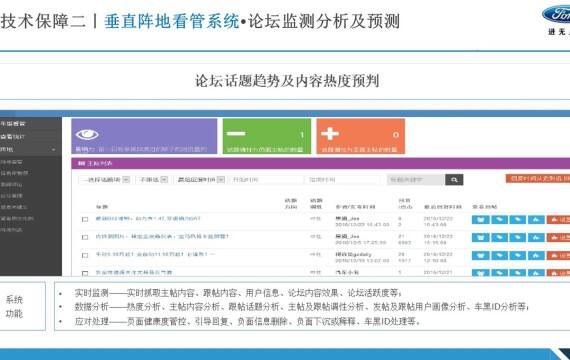Click the red sort button at the right edge
Viewport: 570px width, 360px height.
point(538,178)
